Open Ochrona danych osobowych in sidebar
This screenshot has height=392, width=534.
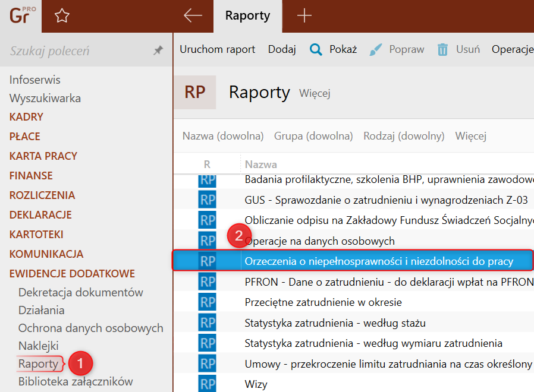tap(90, 328)
